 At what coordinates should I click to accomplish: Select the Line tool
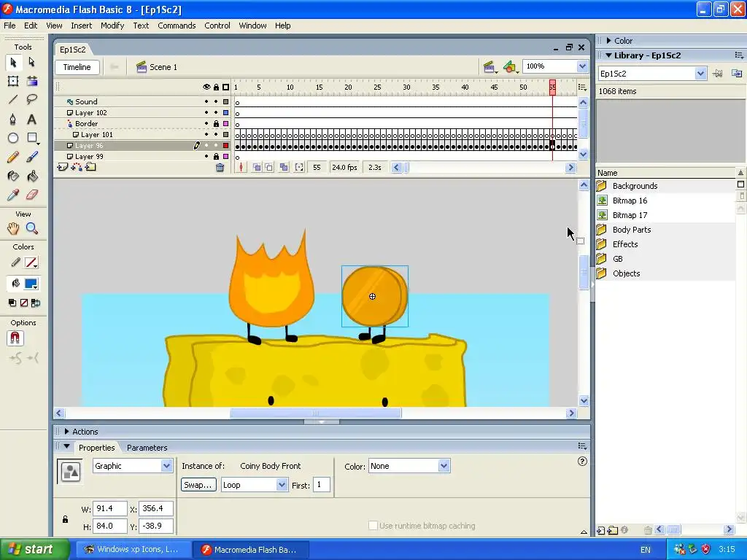click(13, 99)
